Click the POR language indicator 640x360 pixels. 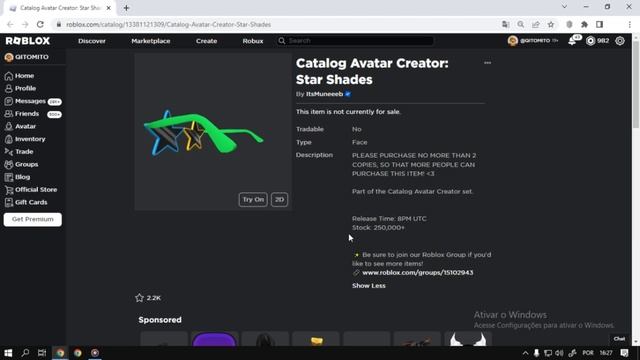pyautogui.click(x=588, y=353)
